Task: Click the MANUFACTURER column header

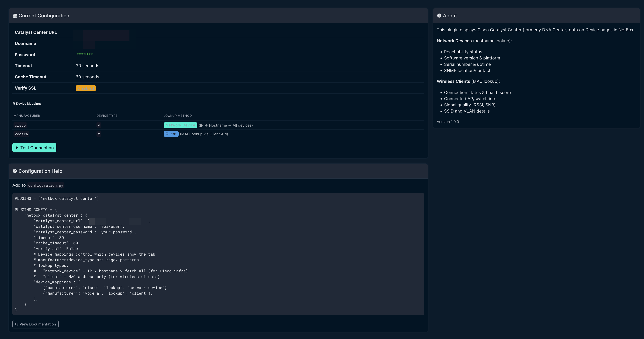Action: [x=27, y=116]
